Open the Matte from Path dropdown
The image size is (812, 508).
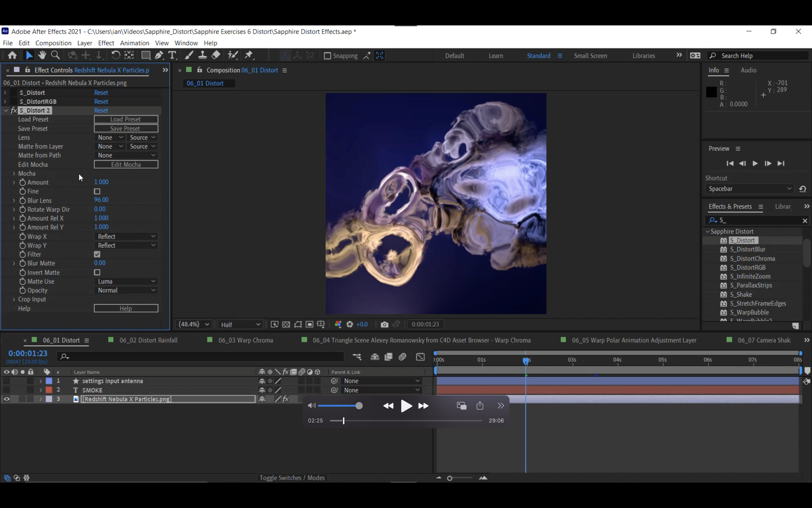click(126, 155)
